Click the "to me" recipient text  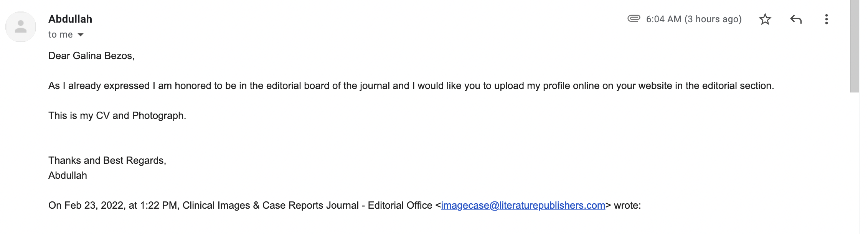pyautogui.click(x=60, y=35)
